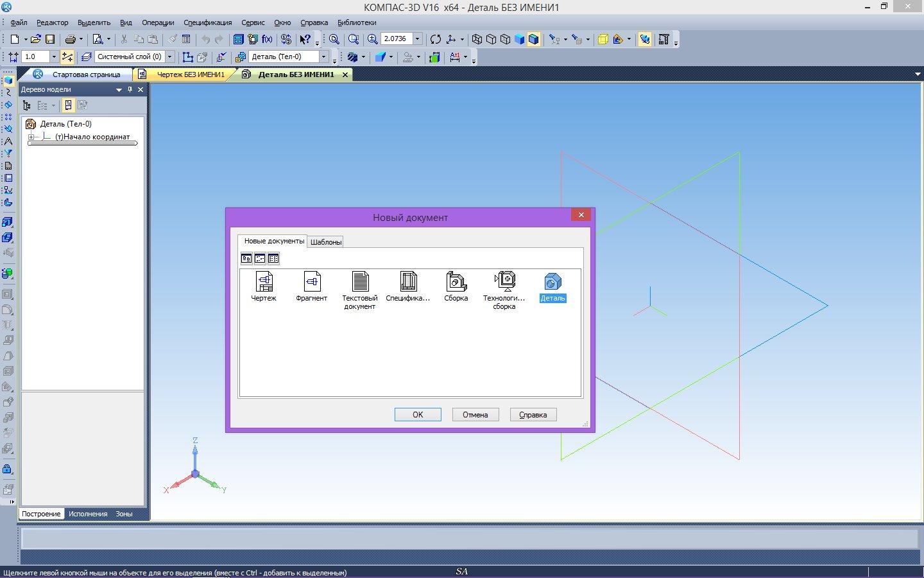The width and height of the screenshot is (924, 578).
Task: Open the Деталь (Тел-0) body dropdown
Action: (323, 57)
